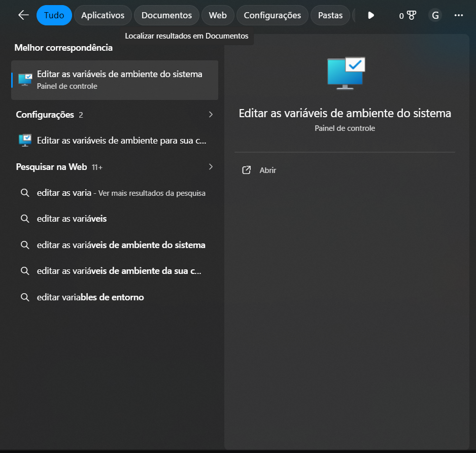Click magnifier icon beside 'editar variables de entorno'
Screen dimensions: 476x453
point(24,297)
